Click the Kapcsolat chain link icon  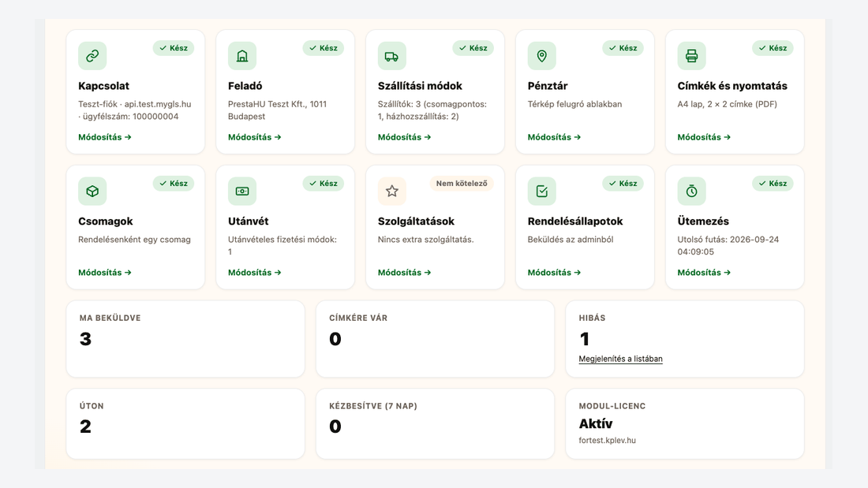92,55
